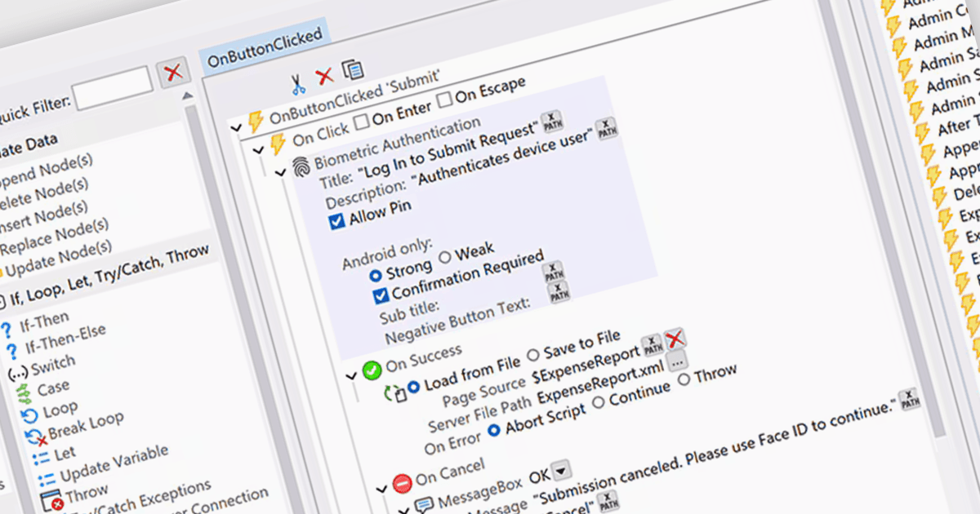Click the Biometric Authentication fingerprint icon
The height and width of the screenshot is (514, 980).
point(302,166)
